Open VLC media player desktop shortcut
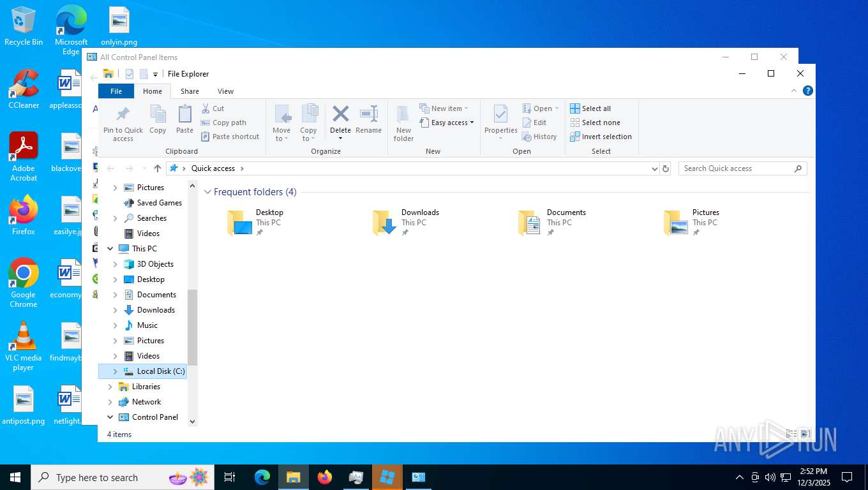 point(24,346)
